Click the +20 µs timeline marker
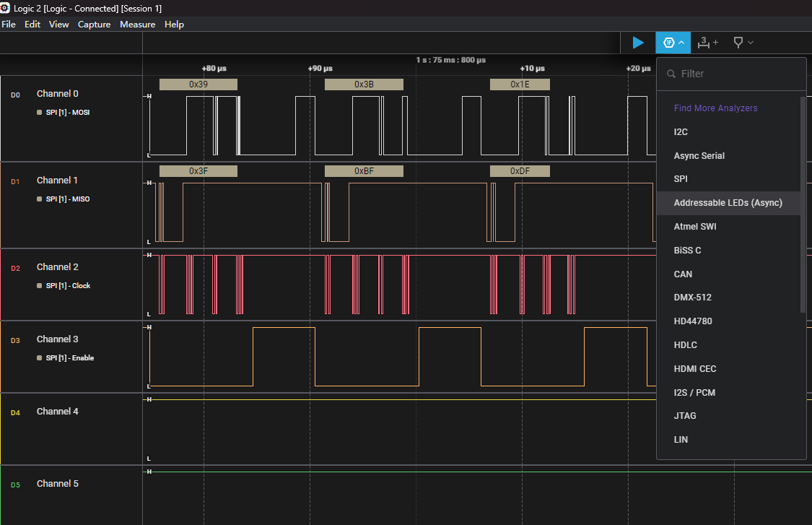This screenshot has width=812, height=525. (x=639, y=69)
